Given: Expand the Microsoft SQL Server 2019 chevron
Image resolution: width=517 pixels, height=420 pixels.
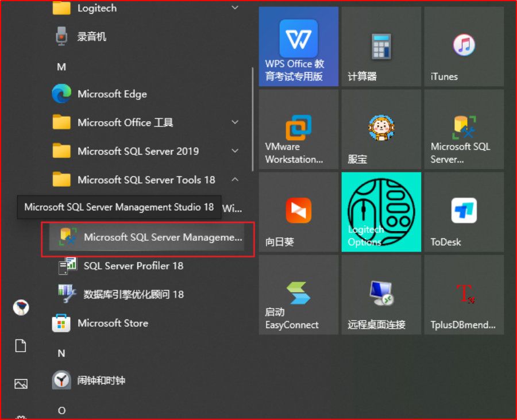Looking at the screenshot, I should (235, 151).
